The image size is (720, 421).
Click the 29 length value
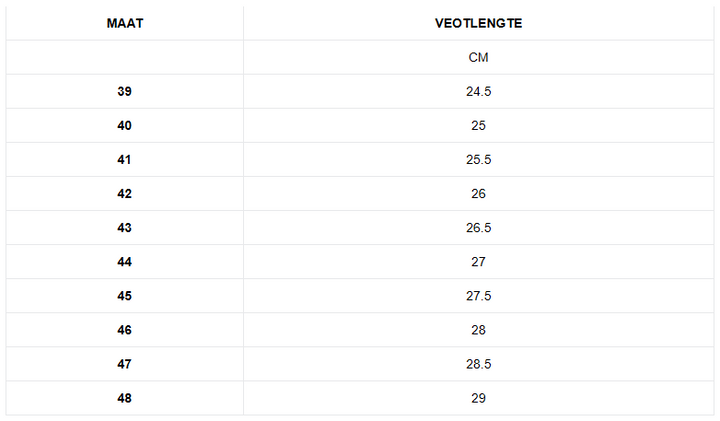click(478, 397)
